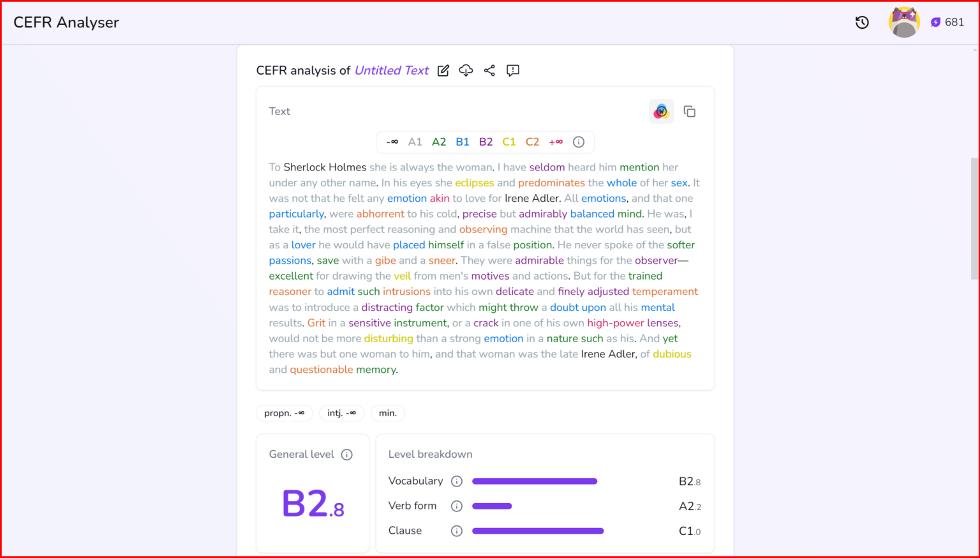Click the Clause level progress bar
This screenshot has height=558, width=980.
pyautogui.click(x=537, y=531)
